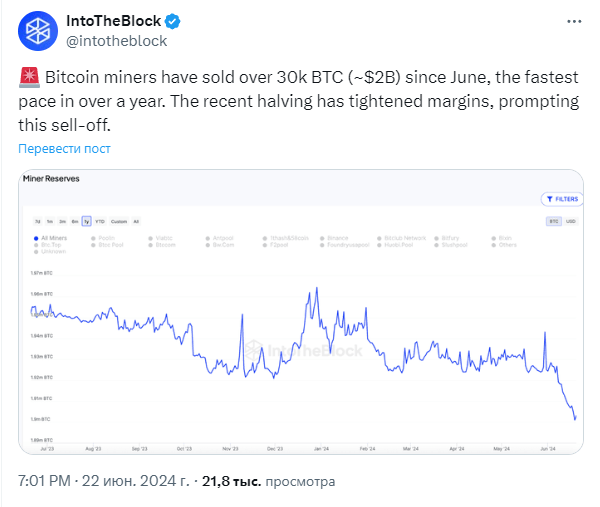Switch chart units to USD
The image size is (600, 507).
tap(571, 221)
